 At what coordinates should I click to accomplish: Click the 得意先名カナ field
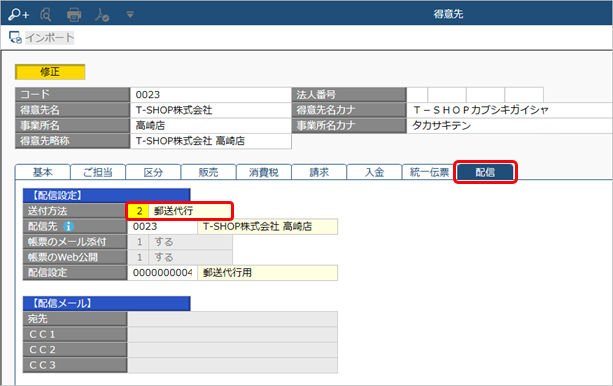[x=510, y=110]
